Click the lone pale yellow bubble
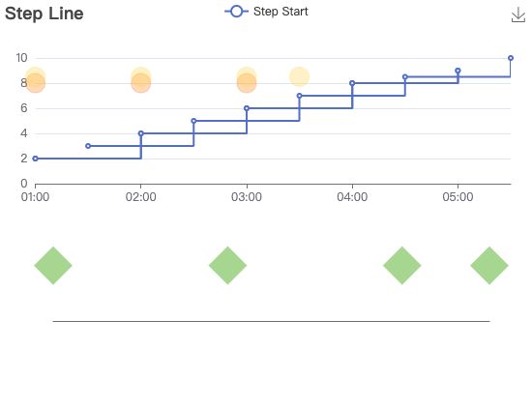 pyautogui.click(x=299, y=76)
